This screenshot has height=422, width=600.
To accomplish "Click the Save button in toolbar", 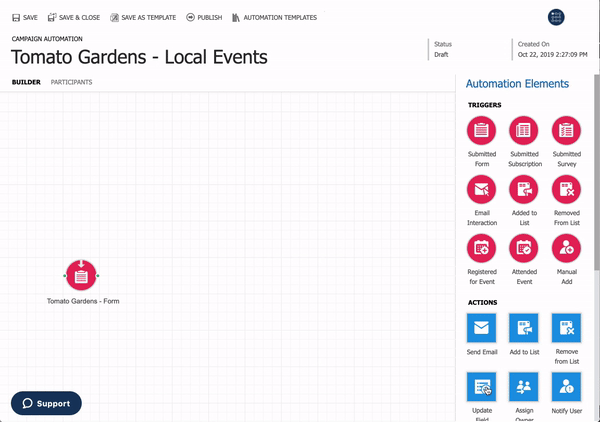I will tap(25, 18).
